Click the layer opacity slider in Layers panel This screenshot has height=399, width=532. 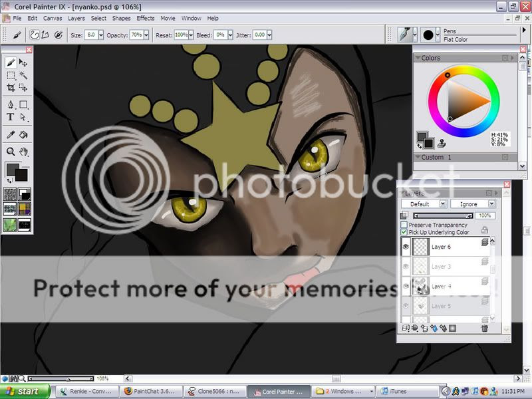pos(443,215)
